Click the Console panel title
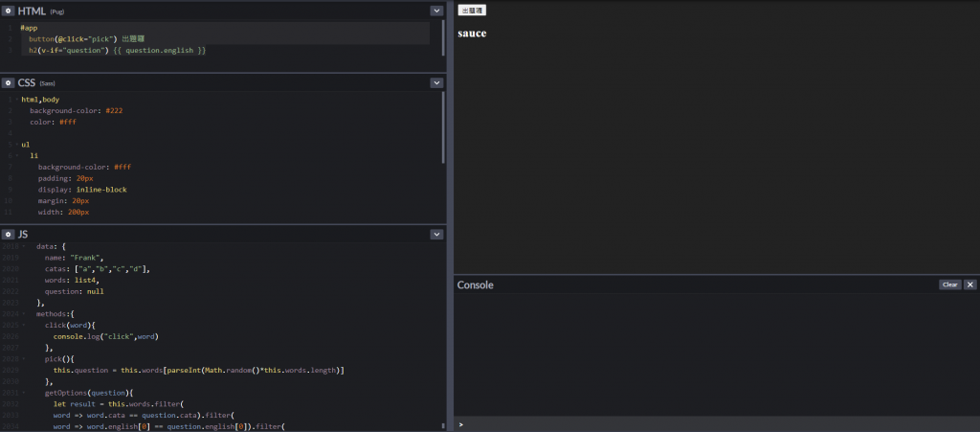 tap(475, 285)
